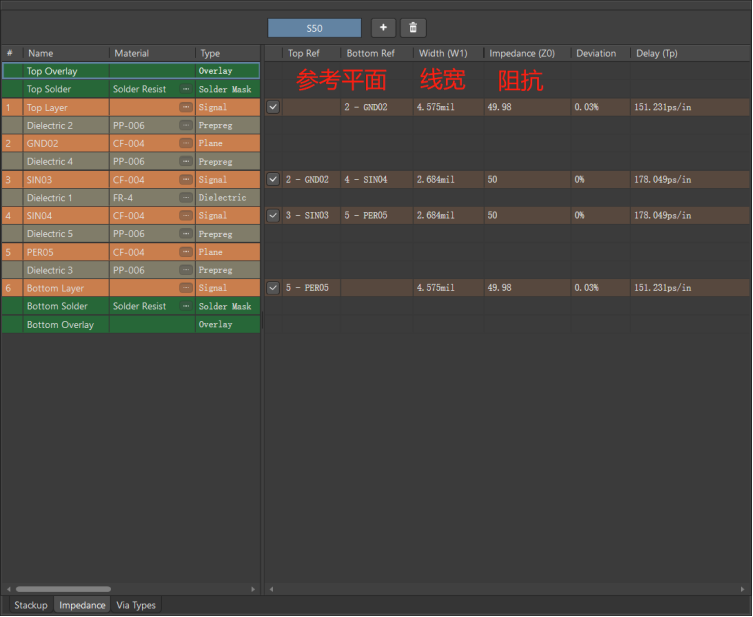The height and width of the screenshot is (617, 753).
Task: Open material picker for GND02 layer
Action: click(x=185, y=143)
